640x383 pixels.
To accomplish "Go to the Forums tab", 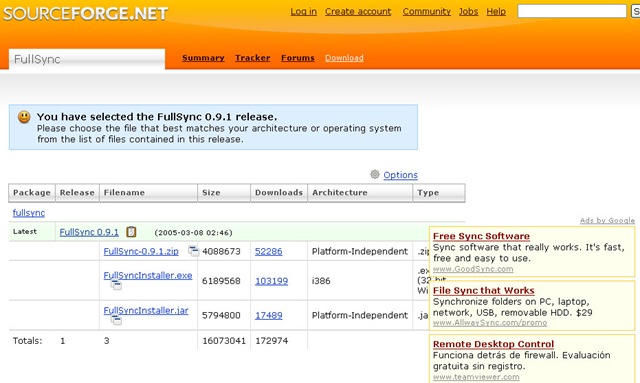I will pos(298,58).
